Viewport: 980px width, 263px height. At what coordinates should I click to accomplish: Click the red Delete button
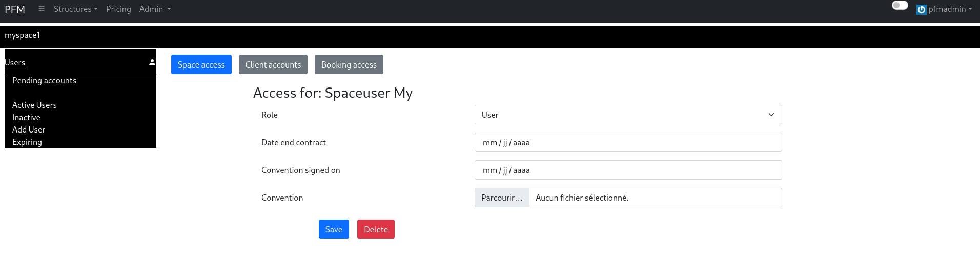pos(376,229)
